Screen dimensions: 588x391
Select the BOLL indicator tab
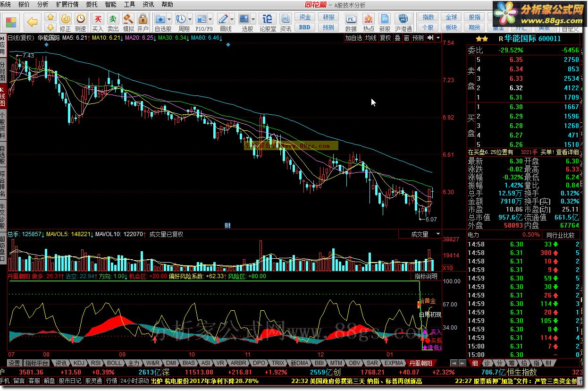pyautogui.click(x=114, y=363)
